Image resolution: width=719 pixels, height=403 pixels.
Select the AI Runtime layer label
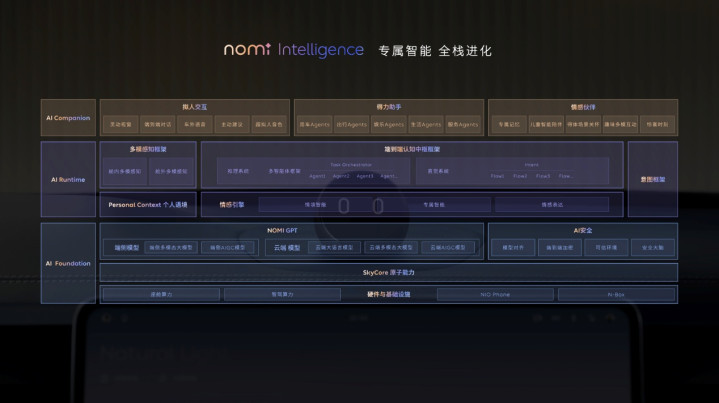pos(69,179)
